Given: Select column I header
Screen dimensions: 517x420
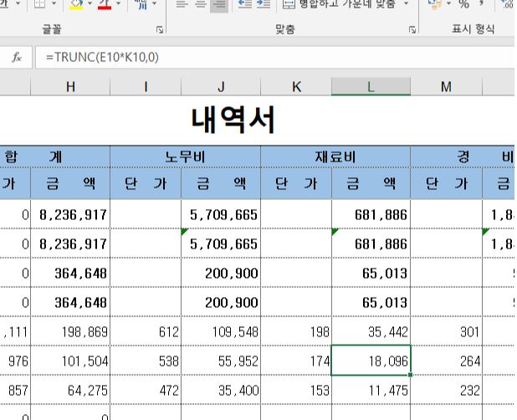Looking at the screenshot, I should [x=146, y=87].
